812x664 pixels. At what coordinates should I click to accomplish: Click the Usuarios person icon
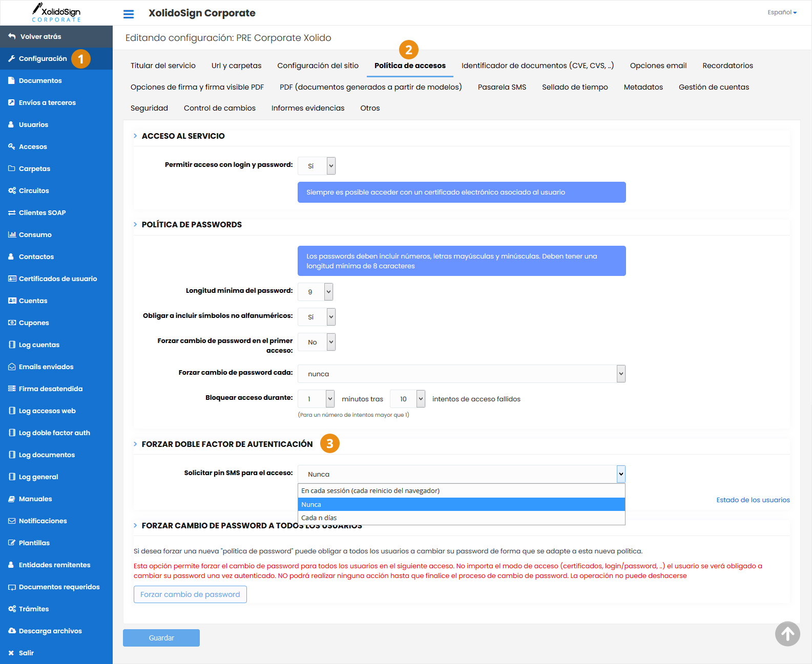click(x=11, y=124)
